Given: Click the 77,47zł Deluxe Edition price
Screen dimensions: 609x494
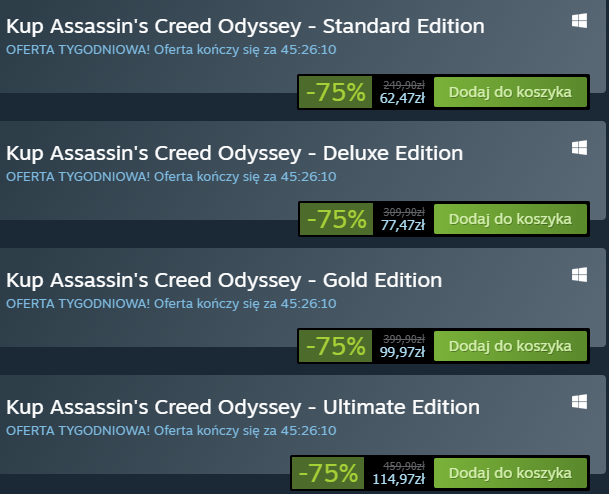Looking at the screenshot, I should pyautogui.click(x=402, y=226).
